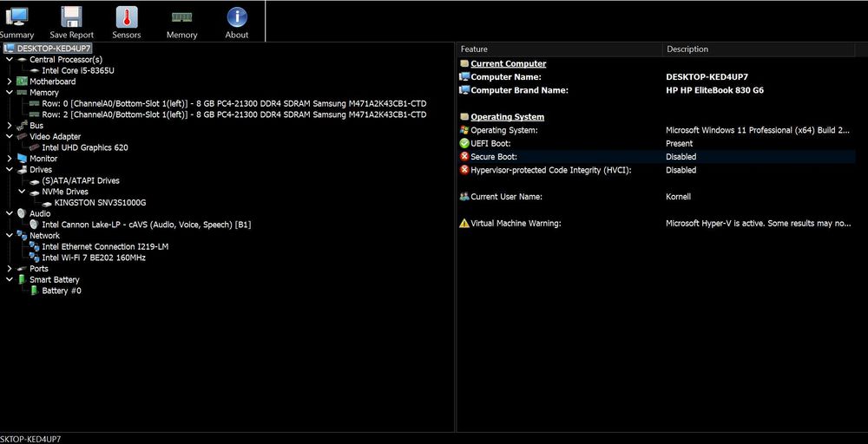Expand the Motherboard node
Screen dimensions: 868x444
(x=10, y=82)
